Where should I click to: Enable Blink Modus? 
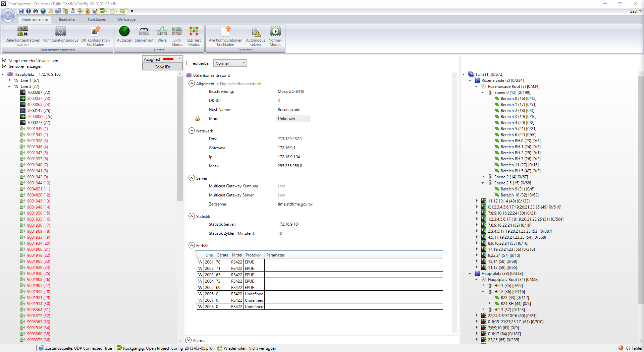177,36
